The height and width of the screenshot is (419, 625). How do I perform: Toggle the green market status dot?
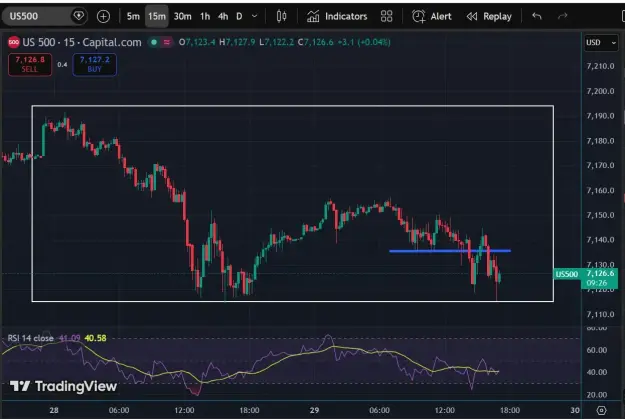tap(154, 42)
